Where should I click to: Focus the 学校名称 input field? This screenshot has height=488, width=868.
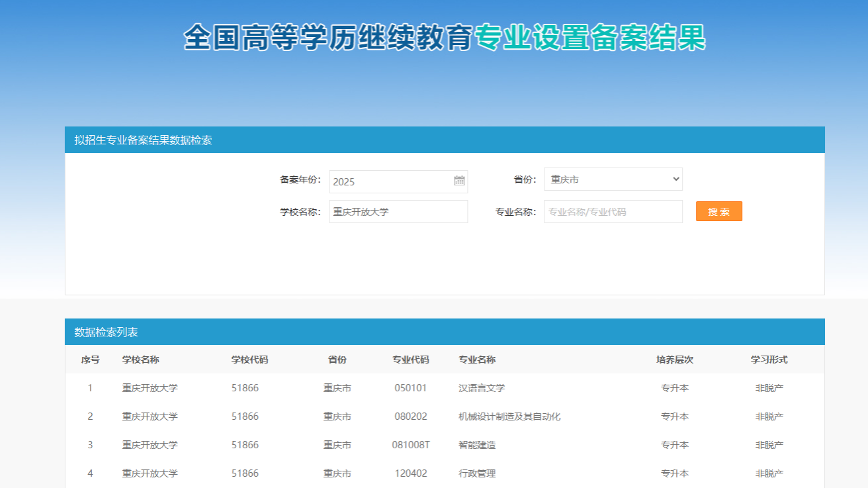[398, 212]
